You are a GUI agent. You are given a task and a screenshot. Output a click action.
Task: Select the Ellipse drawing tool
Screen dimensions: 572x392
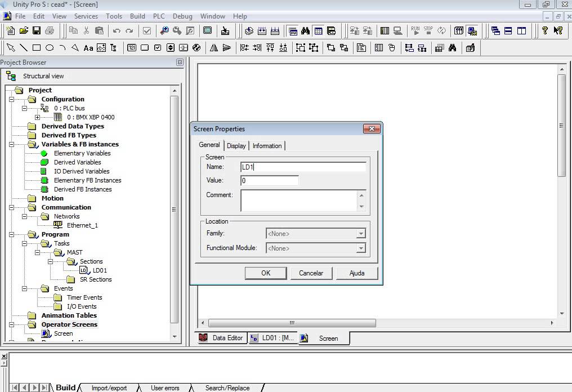[x=50, y=48]
